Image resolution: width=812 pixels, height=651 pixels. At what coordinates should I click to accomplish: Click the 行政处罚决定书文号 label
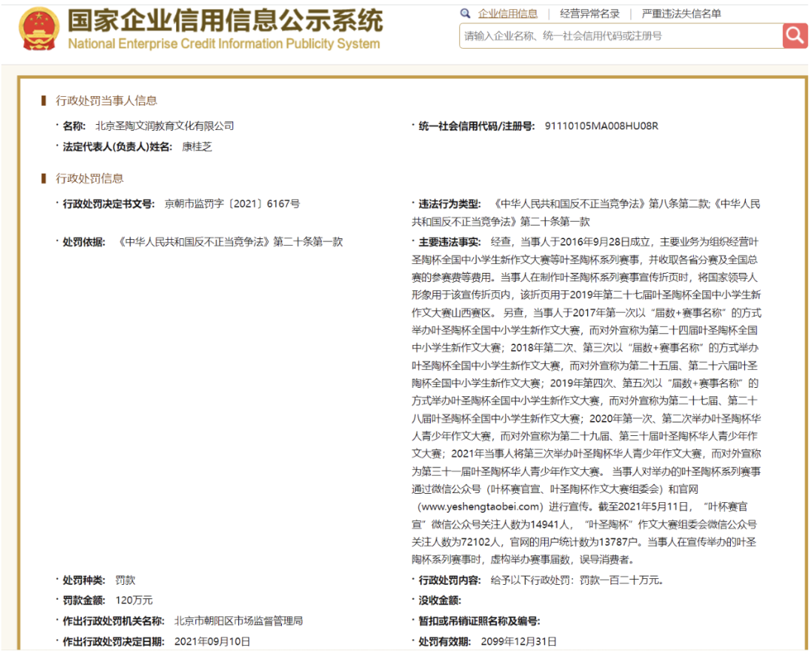pos(109,204)
